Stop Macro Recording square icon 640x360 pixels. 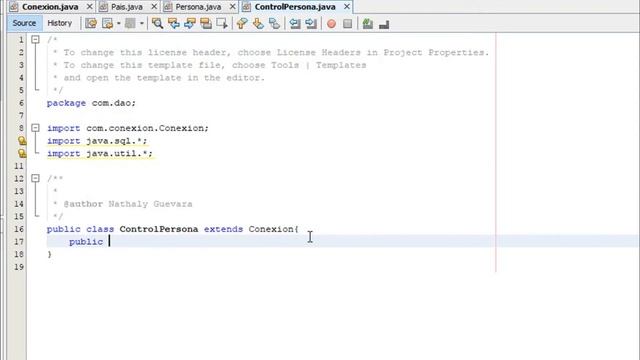tap(347, 24)
